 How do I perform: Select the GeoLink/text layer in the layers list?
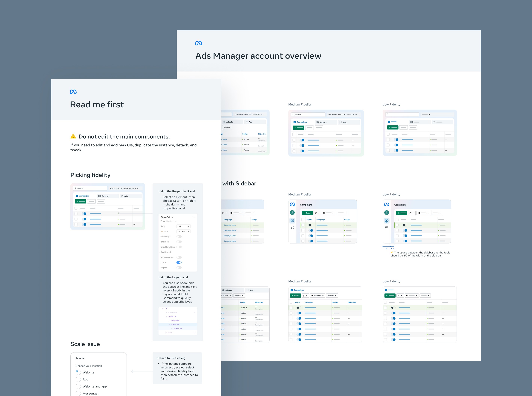pos(175,321)
